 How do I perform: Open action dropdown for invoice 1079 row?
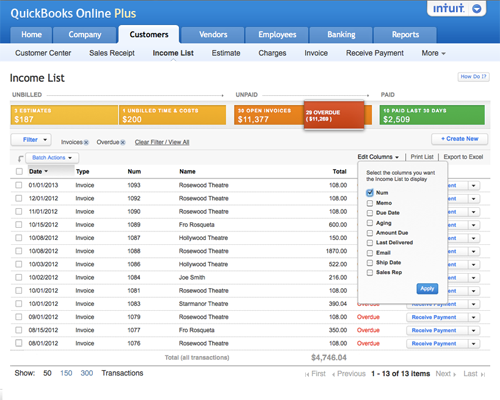pos(474,317)
